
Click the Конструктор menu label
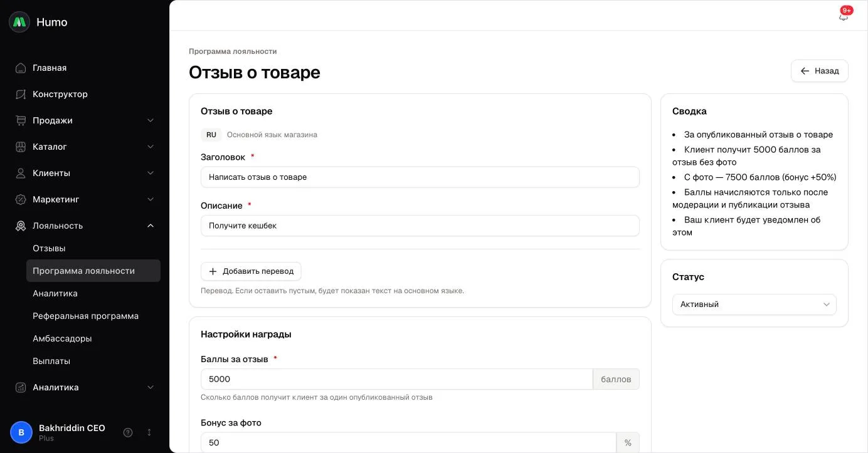coord(60,94)
